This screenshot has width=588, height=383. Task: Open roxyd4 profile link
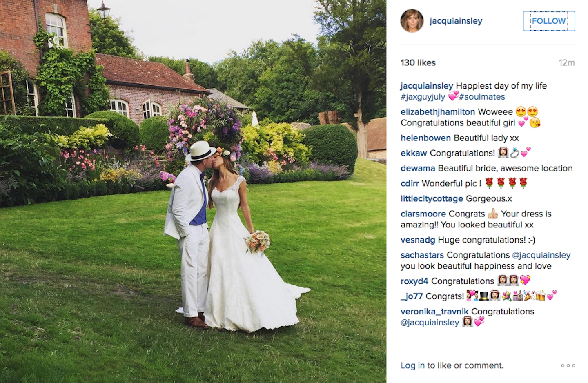[x=414, y=281]
